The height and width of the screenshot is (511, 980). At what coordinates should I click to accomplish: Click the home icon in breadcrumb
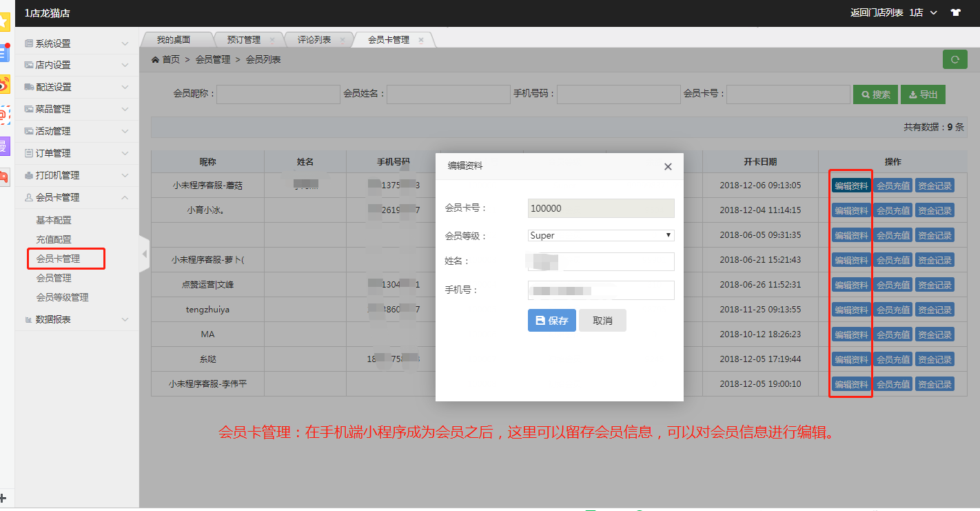[156, 60]
